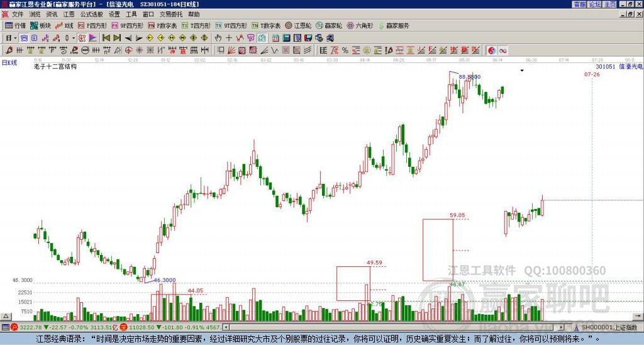Viewport: 644px width, 345px height.
Task: Click the 11028.50 index value in status bar
Action: click(x=142, y=327)
